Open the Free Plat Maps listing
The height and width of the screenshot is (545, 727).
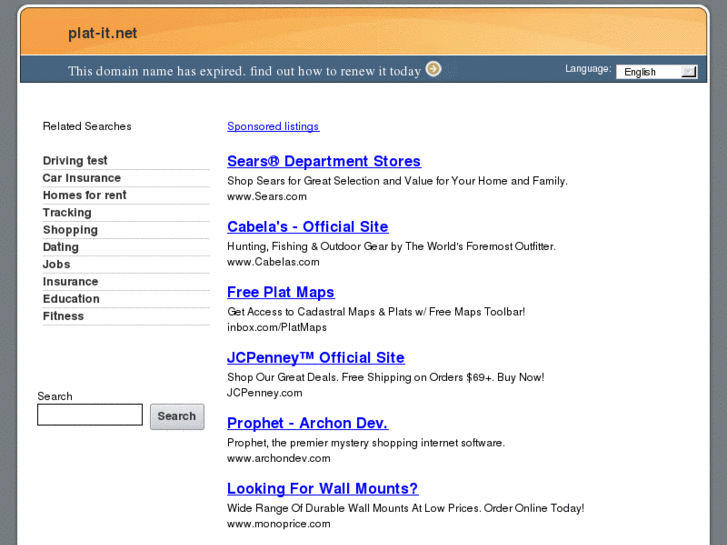pos(281,292)
